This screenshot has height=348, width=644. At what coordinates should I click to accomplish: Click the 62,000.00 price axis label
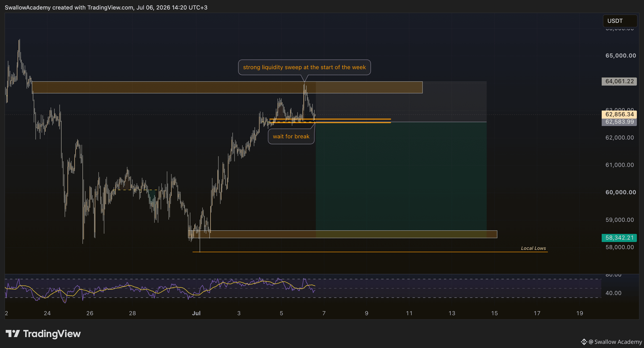(620, 137)
